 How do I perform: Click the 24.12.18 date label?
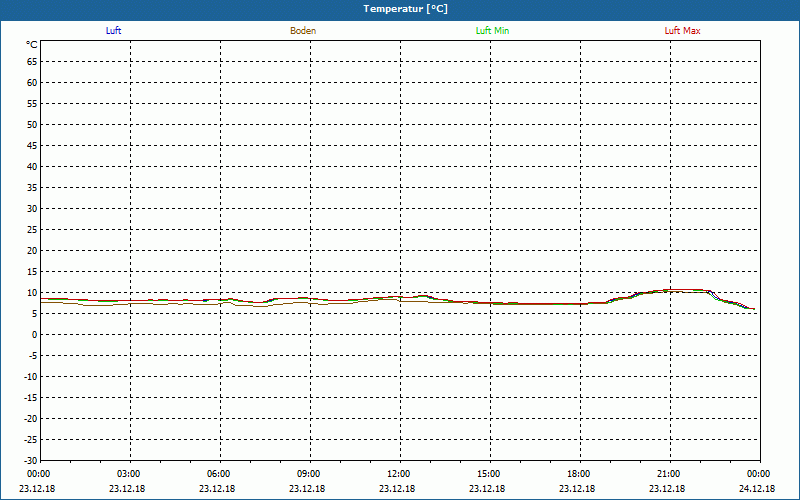[757, 488]
